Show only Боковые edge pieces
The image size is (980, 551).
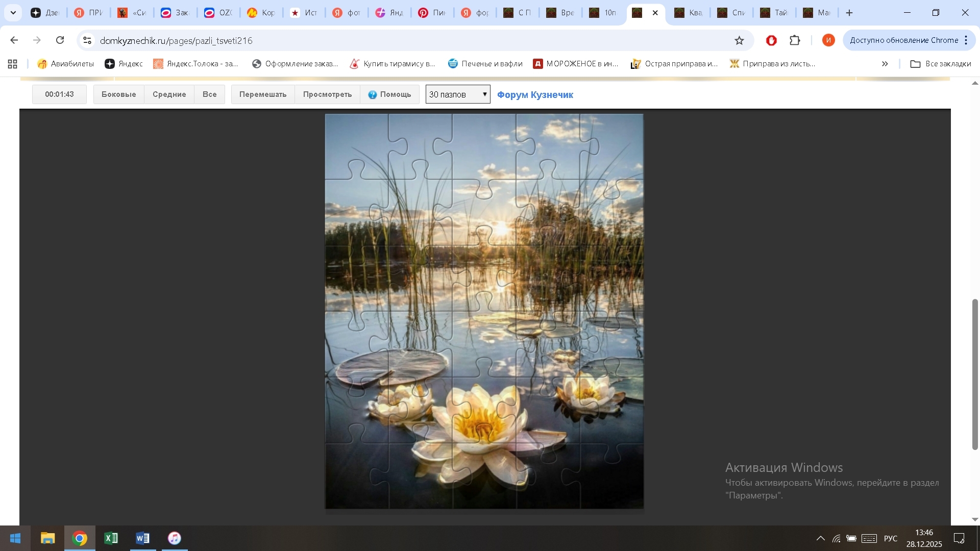(x=118, y=94)
